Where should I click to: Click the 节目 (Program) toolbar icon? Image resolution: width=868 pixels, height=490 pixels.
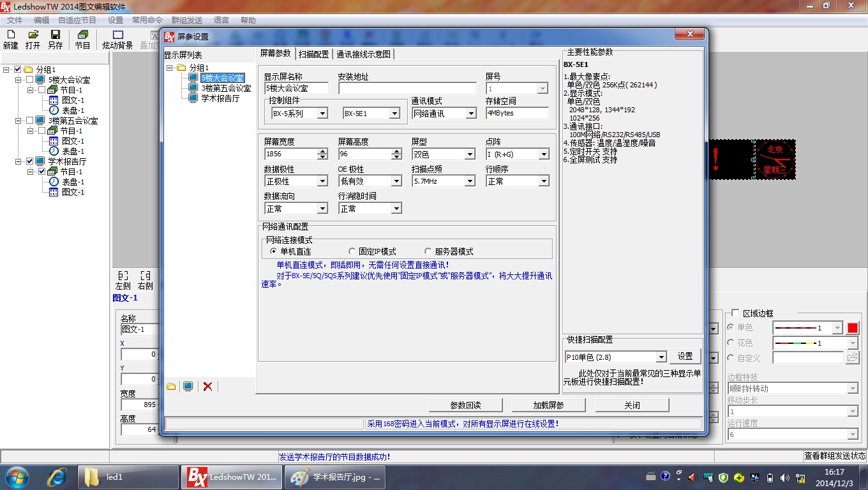coord(82,35)
